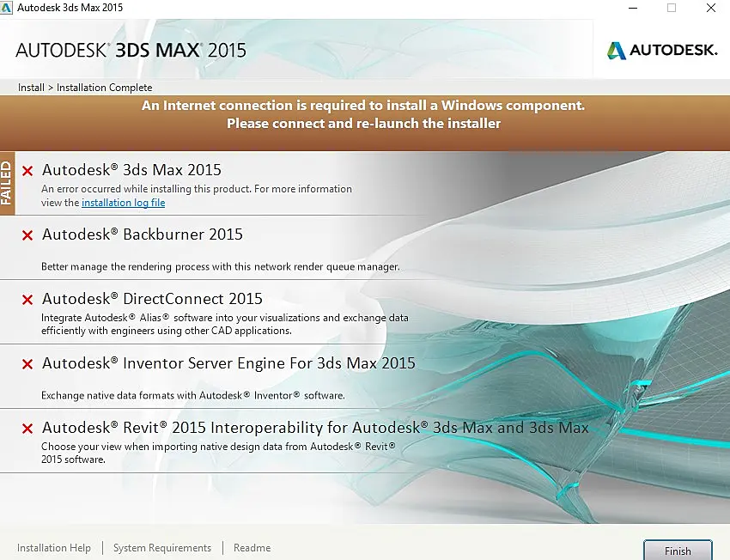Select the Autodesk 3ds Max 2015 title
This screenshot has height=560, width=730.
coord(131,170)
